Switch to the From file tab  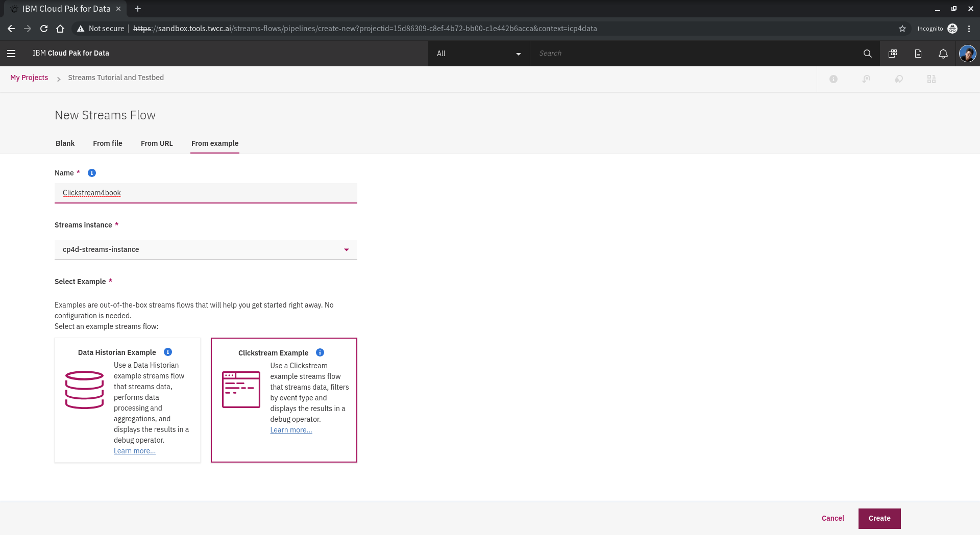pyautogui.click(x=108, y=143)
